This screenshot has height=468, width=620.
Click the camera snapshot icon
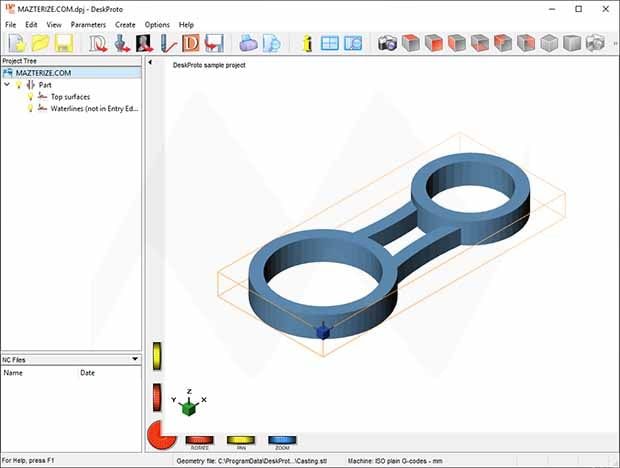pos(388,43)
